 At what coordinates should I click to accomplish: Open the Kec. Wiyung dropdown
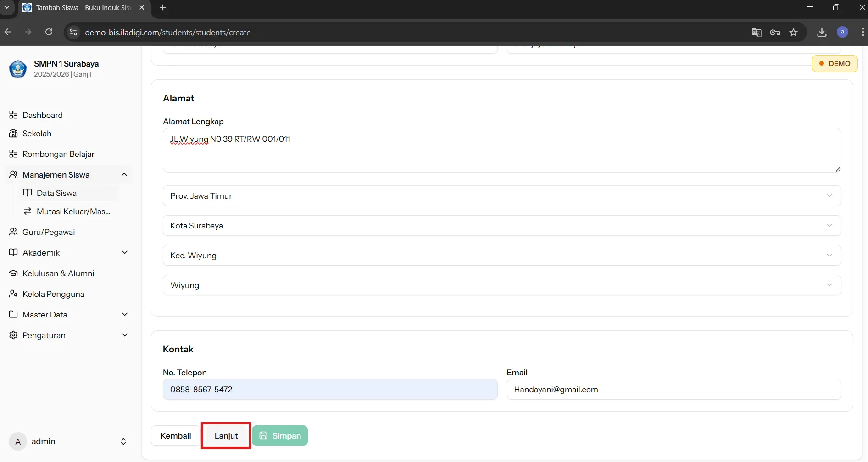pyautogui.click(x=502, y=256)
